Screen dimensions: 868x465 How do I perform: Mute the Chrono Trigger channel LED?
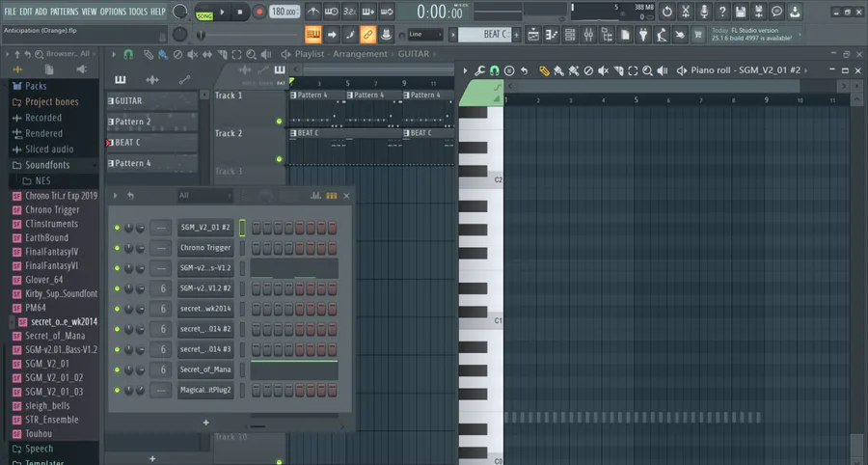tap(117, 248)
